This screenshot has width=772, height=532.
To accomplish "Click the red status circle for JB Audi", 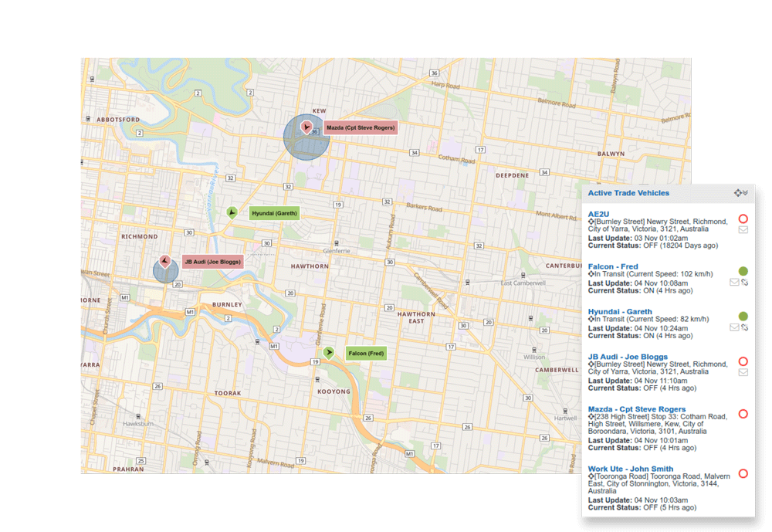I will point(743,361).
